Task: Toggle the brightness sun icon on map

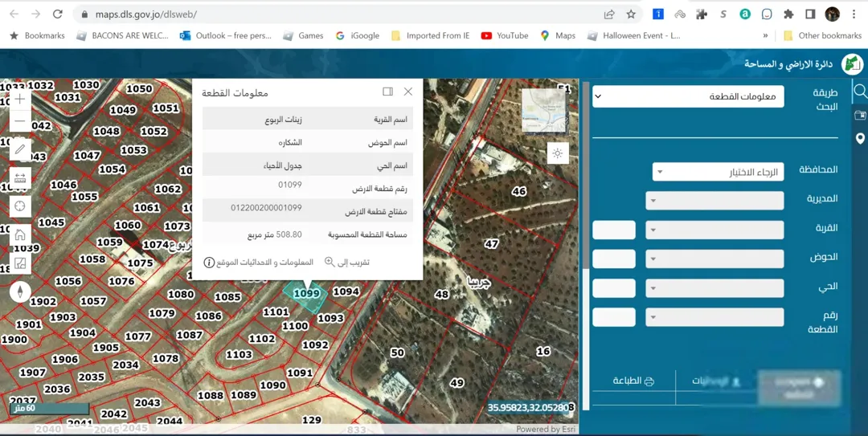Action: 558,153
